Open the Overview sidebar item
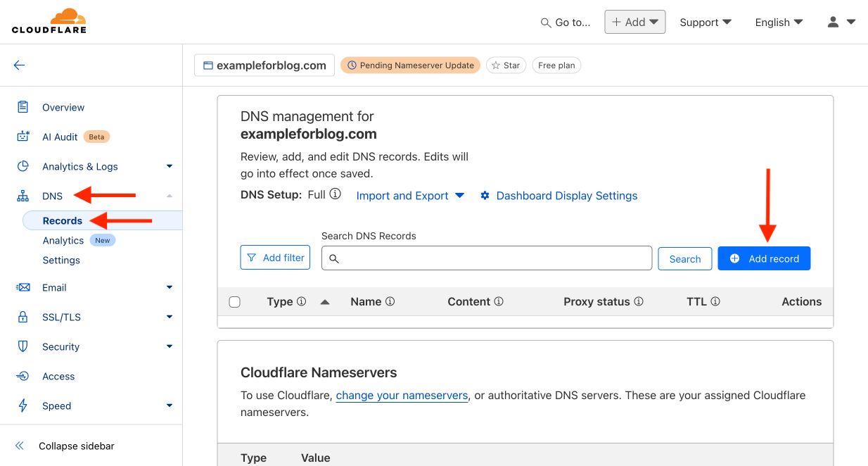 [x=63, y=107]
